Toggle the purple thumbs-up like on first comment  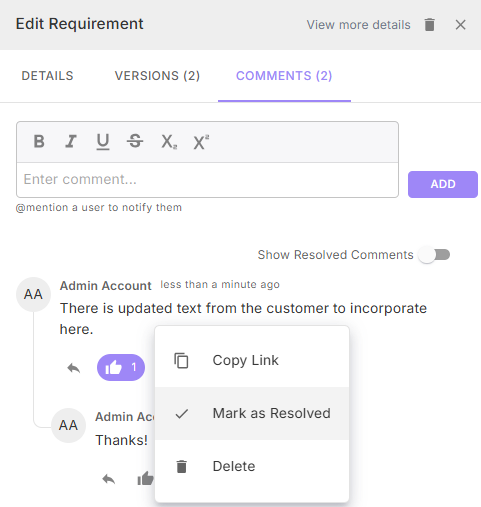click(x=121, y=367)
